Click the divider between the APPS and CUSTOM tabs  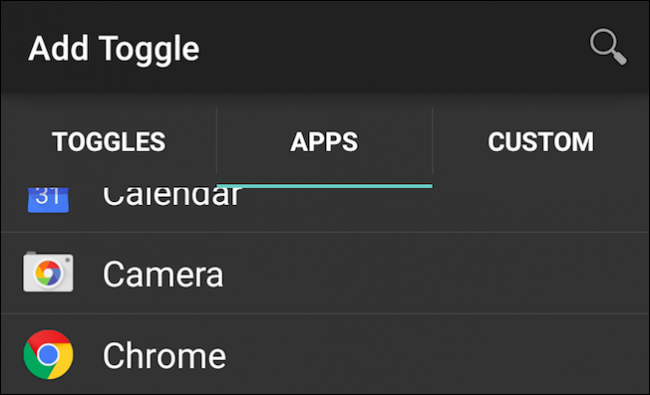coord(433,141)
